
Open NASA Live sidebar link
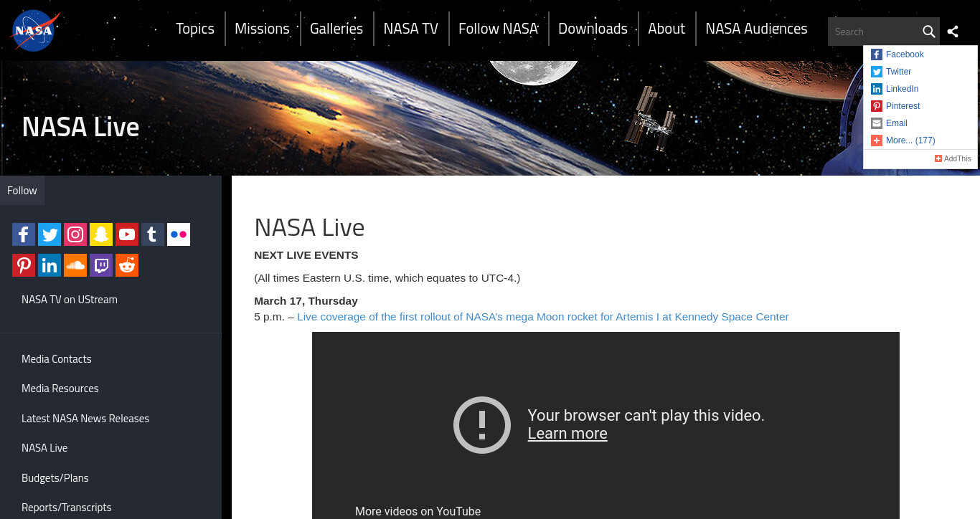point(44,448)
